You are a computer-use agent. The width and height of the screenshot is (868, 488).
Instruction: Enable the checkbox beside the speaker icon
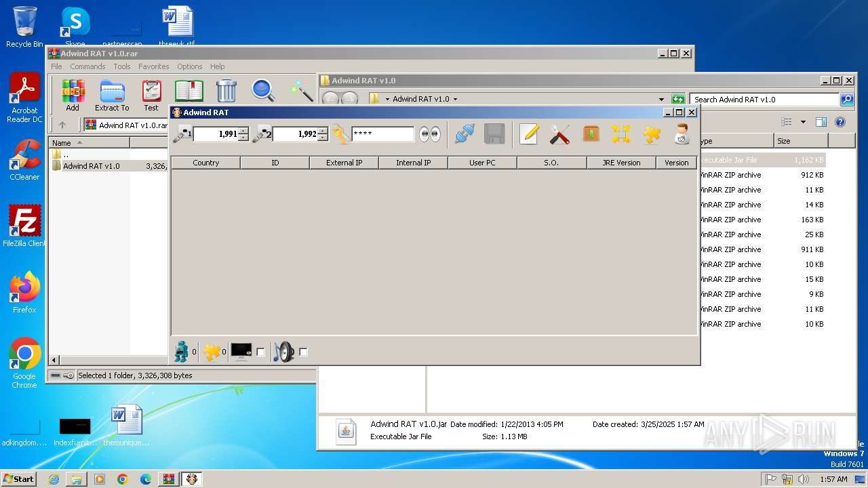pyautogui.click(x=303, y=352)
